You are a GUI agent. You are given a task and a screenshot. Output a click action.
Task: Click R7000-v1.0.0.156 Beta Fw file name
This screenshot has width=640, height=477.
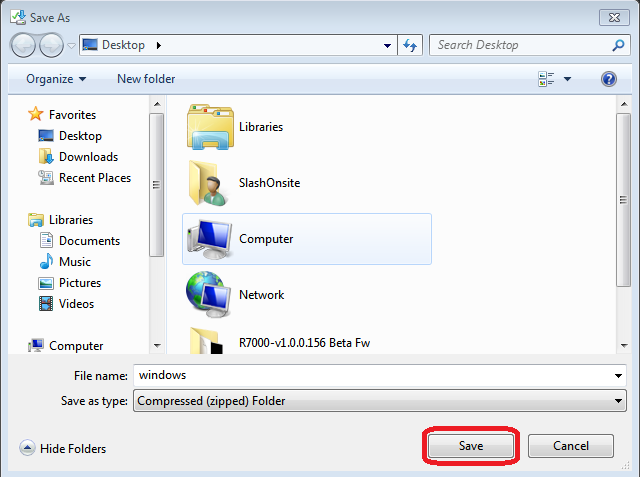tap(304, 343)
